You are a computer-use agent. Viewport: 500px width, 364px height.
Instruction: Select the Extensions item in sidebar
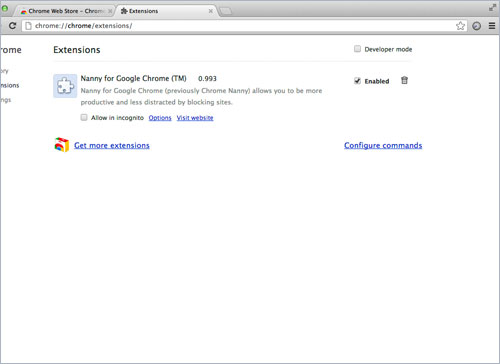10,85
